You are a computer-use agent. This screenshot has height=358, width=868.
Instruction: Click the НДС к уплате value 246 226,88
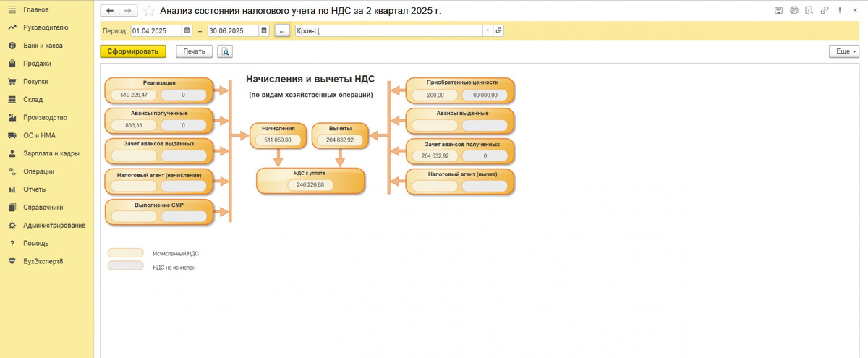coord(310,184)
